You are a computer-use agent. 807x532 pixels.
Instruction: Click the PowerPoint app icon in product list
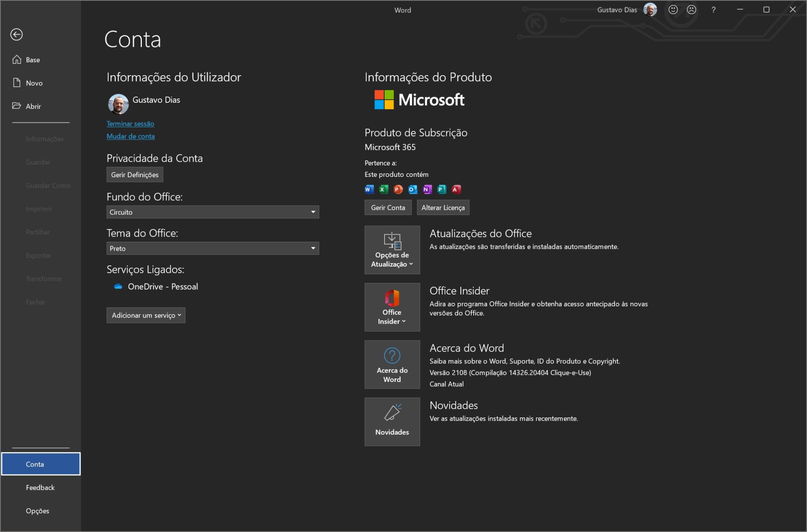click(398, 189)
